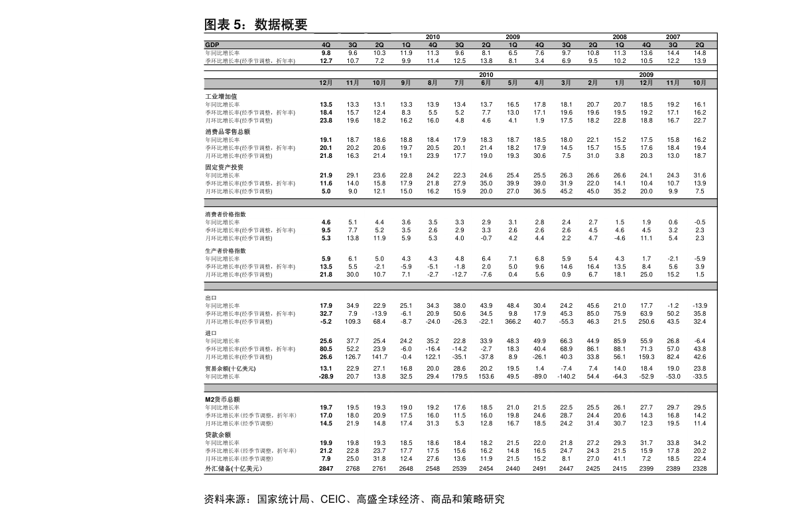Click the negative value -55.3 cell
Screen dimensions: 812x518
[x=566, y=322]
